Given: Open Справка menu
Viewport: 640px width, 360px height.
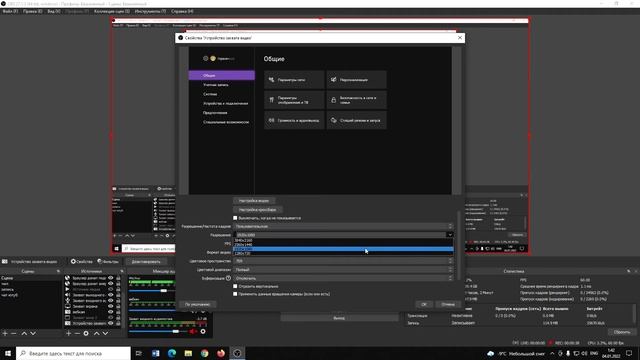Looking at the screenshot, I should [x=182, y=11].
